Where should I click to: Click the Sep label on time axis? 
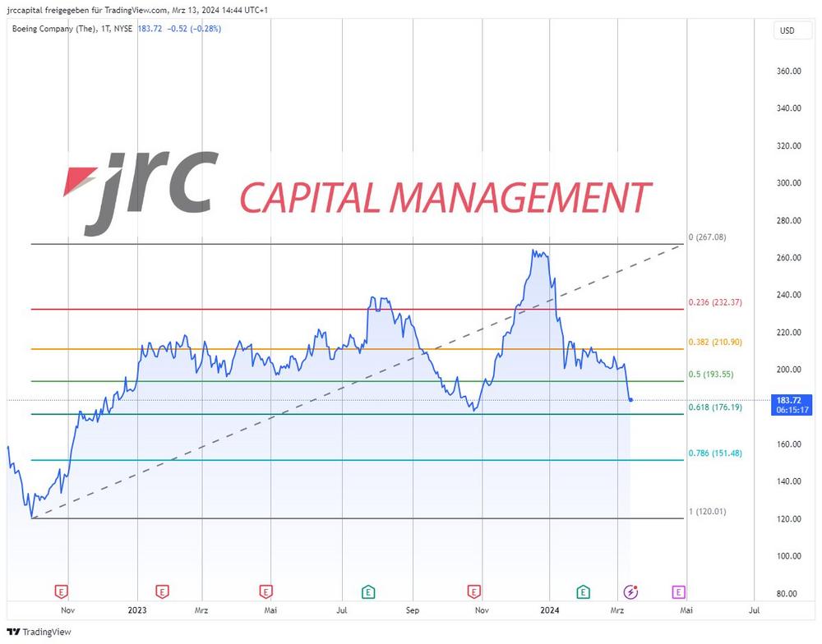coord(413,610)
